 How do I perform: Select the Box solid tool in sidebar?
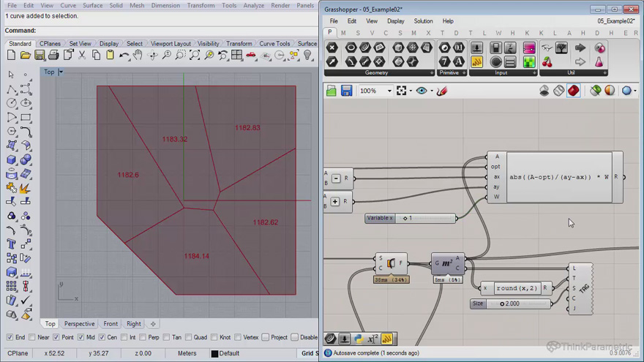(x=12, y=159)
